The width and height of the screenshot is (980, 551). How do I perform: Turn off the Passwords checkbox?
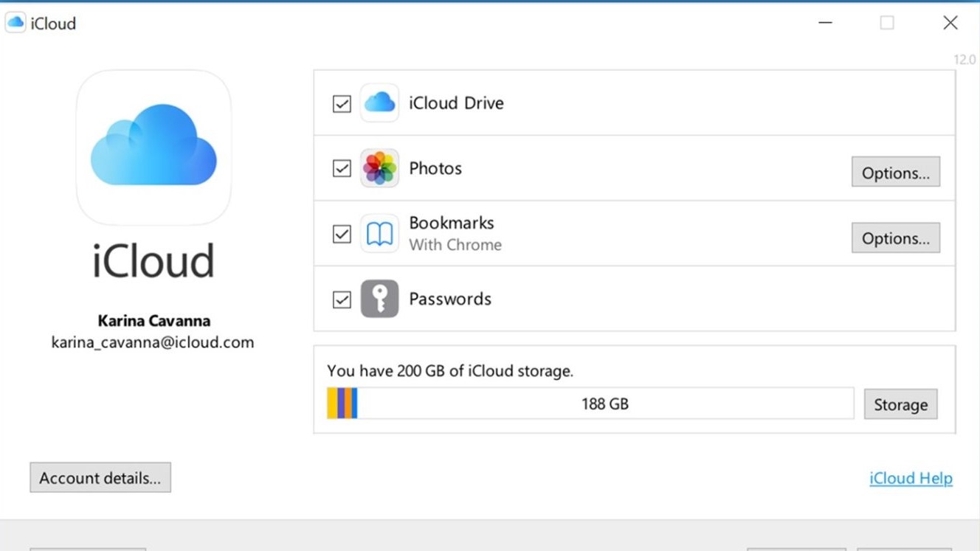click(342, 299)
